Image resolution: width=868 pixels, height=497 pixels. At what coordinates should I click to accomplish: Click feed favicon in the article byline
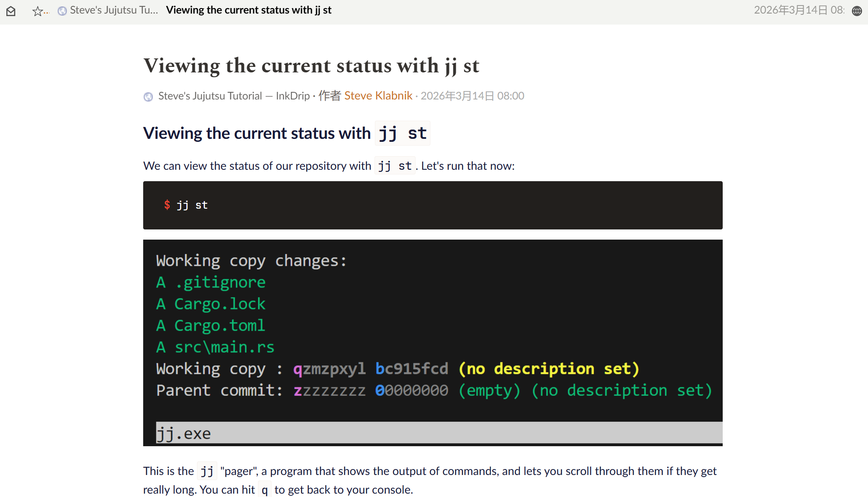[x=148, y=97]
